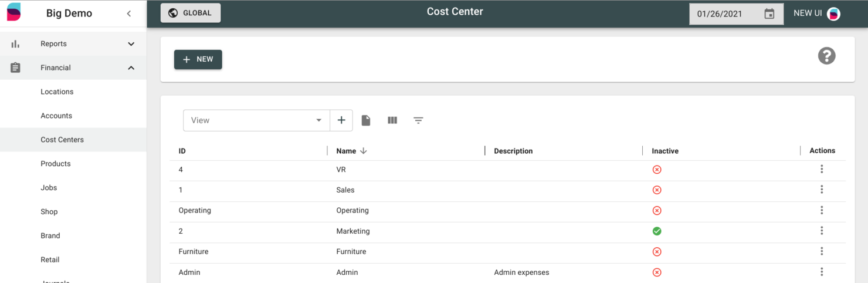Click the export document icon
The width and height of the screenshot is (868, 283).
tap(366, 120)
